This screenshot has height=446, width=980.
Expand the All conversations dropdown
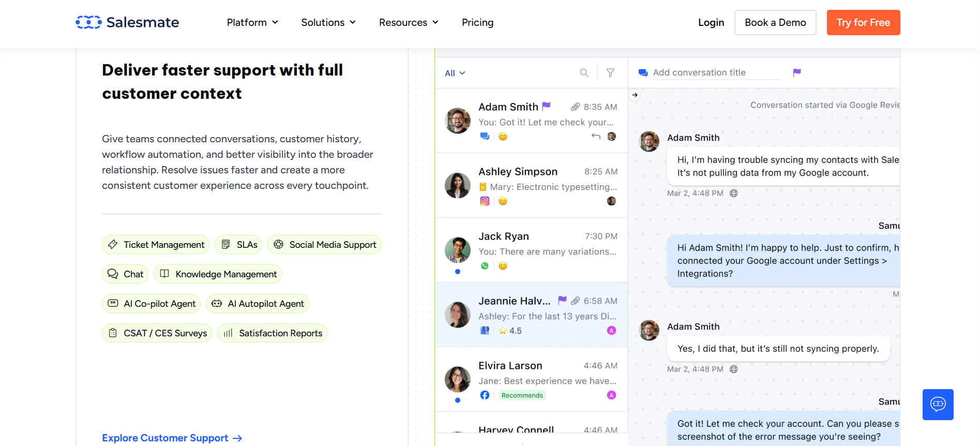455,73
